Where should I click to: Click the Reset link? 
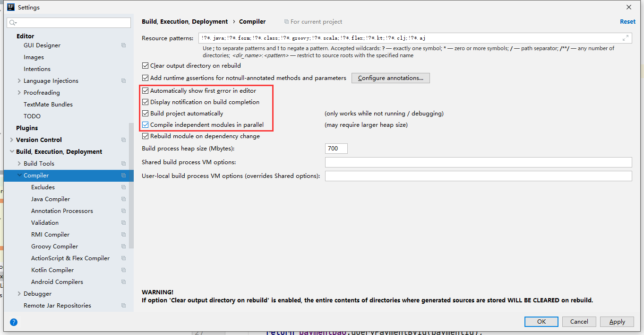(627, 22)
